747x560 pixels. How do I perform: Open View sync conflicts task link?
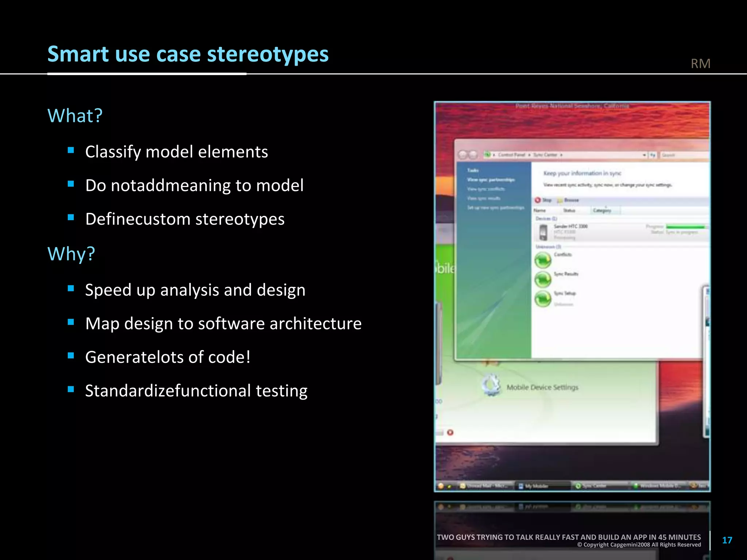486,189
